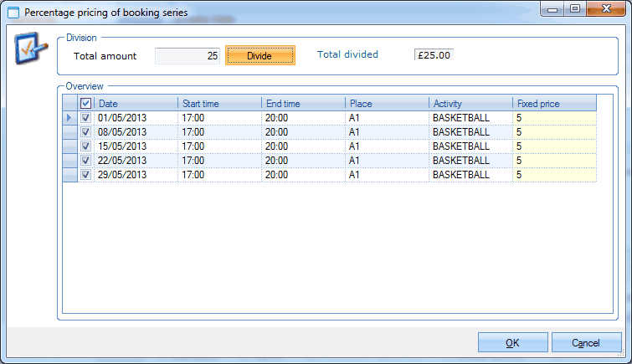Toggle the select-all checkbox in the header
The image size is (632, 364).
point(86,104)
